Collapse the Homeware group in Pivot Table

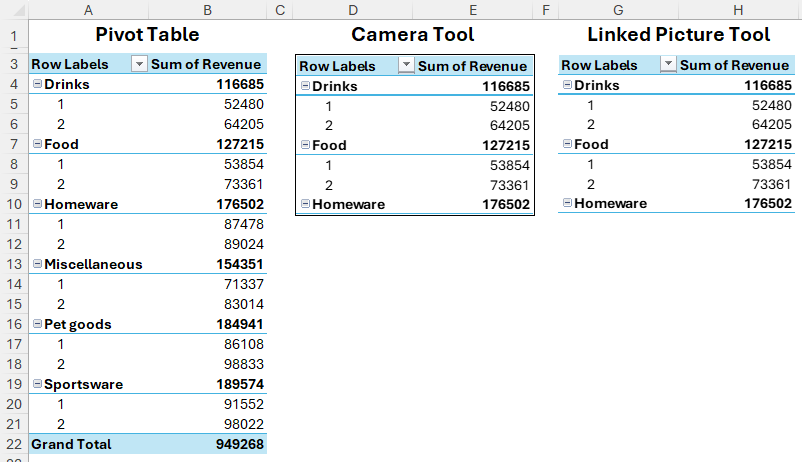(x=37, y=204)
